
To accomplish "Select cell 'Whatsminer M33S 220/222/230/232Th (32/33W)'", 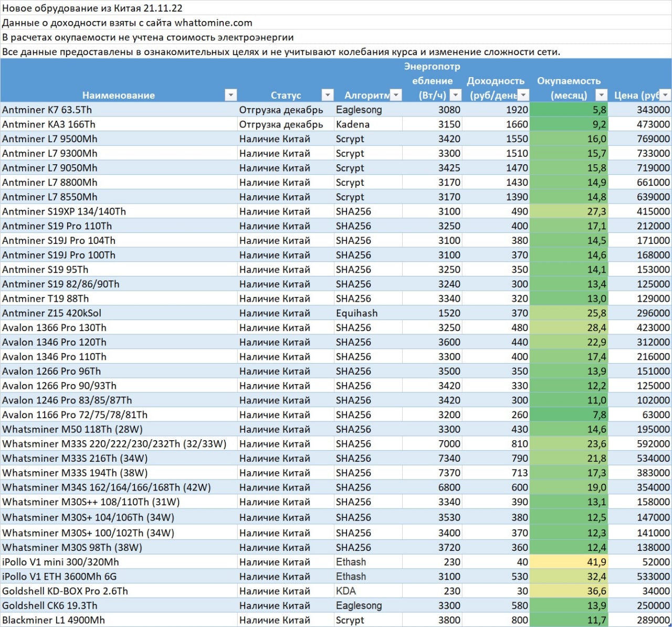I will pyautogui.click(x=119, y=444).
